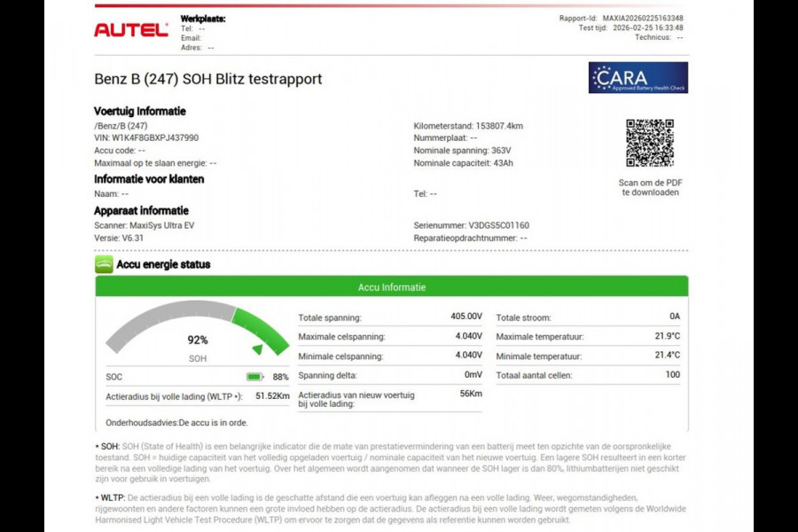Click the Minimale temperatuur value 21.4°C
The image size is (798, 532).
tap(667, 355)
